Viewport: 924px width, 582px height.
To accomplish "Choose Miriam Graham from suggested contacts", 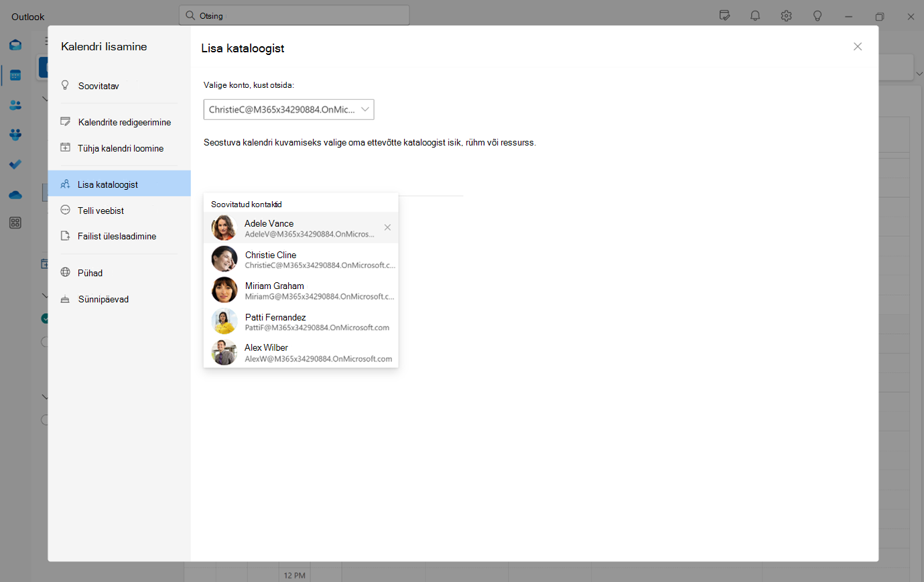I will [301, 290].
